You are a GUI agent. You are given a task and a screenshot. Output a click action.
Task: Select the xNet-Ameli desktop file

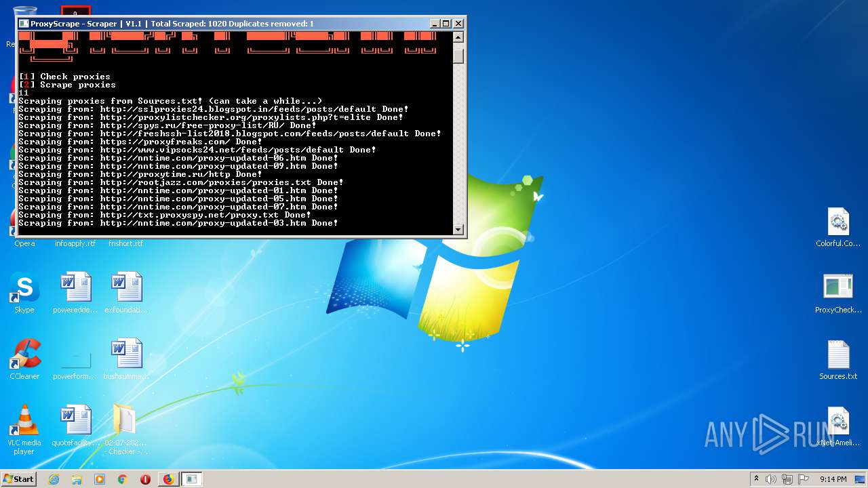(x=838, y=426)
